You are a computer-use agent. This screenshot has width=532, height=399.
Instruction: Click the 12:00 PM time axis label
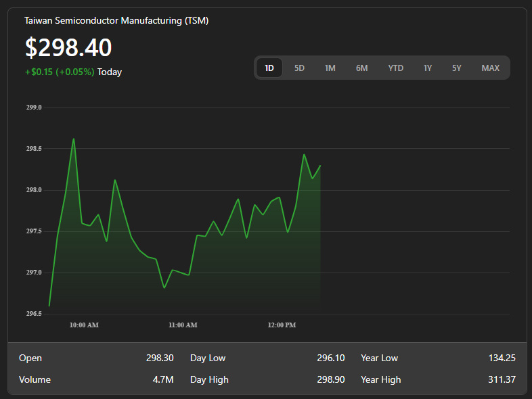point(282,325)
